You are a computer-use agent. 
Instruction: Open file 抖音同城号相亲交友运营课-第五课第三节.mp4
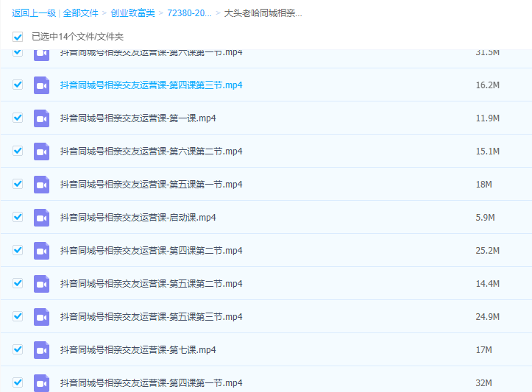pyautogui.click(x=152, y=317)
